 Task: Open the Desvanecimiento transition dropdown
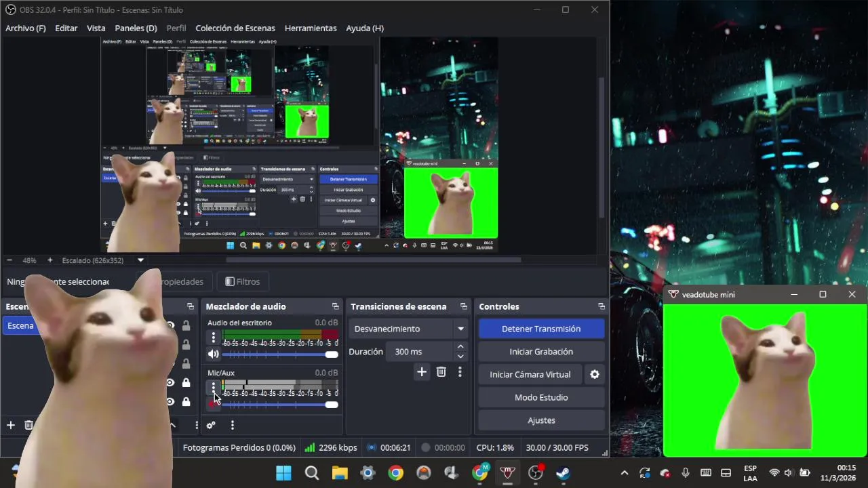[410, 329]
